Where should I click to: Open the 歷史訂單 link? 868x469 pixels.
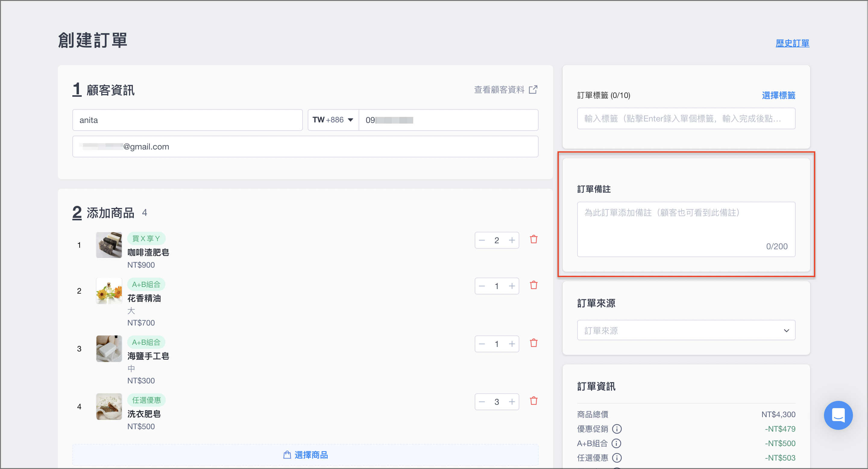click(792, 43)
